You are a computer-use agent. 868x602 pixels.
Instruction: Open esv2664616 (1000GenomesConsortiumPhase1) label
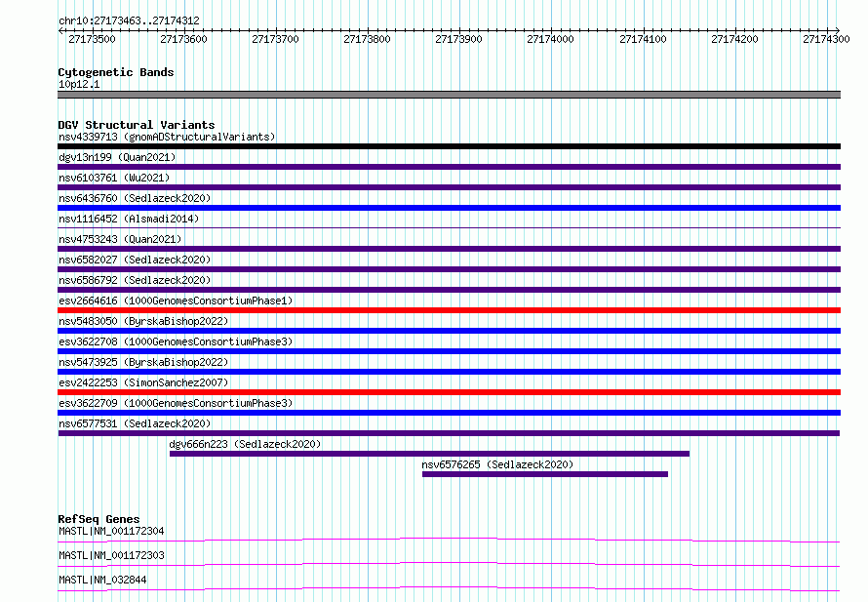pyautogui.click(x=176, y=301)
